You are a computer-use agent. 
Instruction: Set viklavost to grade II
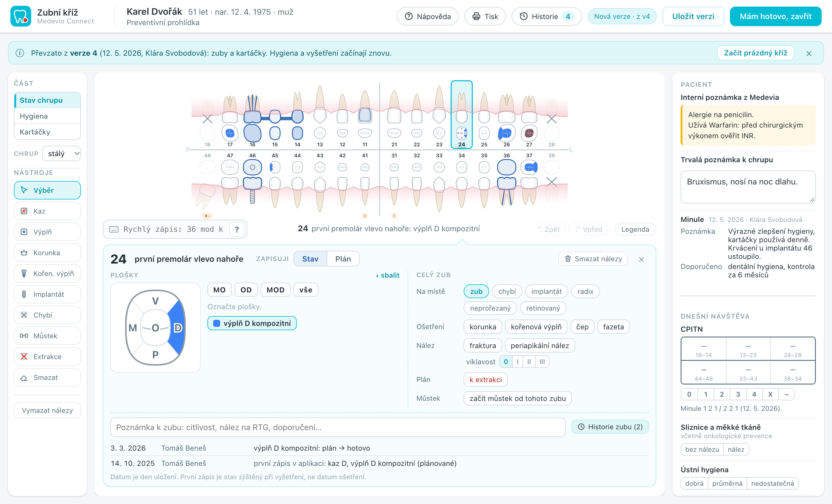pos(529,362)
